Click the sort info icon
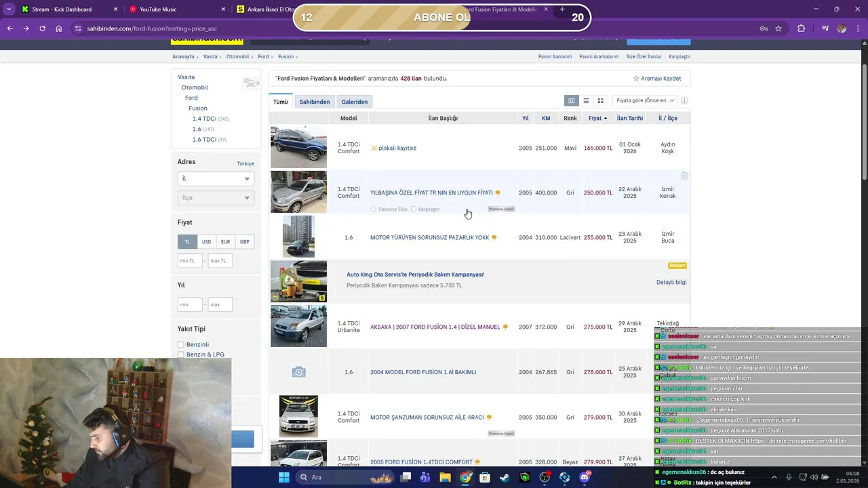Viewport: 868px width, 488px height. [x=684, y=100]
